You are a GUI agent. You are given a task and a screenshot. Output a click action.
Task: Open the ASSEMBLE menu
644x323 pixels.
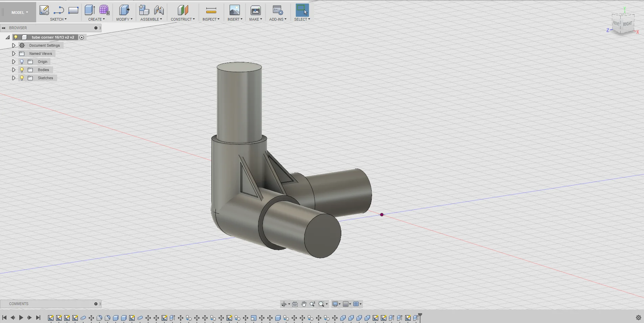click(151, 19)
